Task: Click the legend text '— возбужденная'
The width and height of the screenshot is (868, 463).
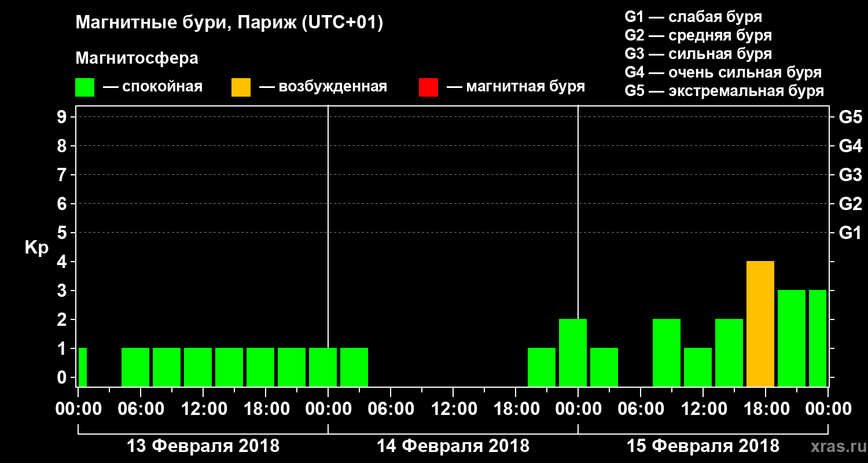Action: click(x=323, y=87)
